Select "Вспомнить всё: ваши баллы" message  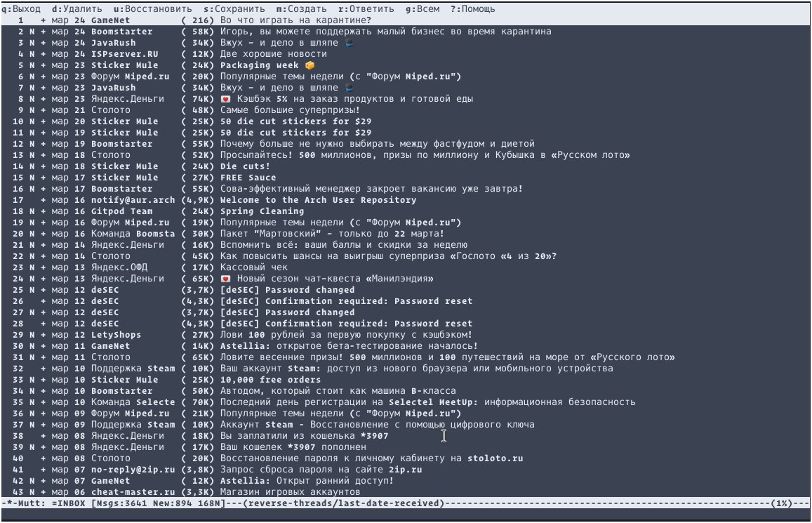406,245
